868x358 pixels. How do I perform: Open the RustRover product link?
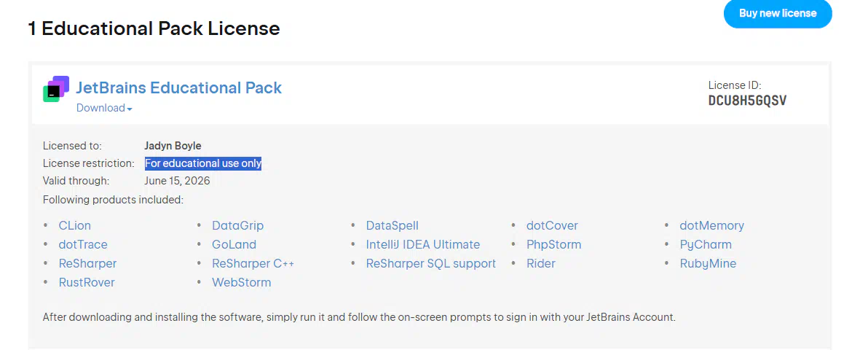tap(87, 282)
